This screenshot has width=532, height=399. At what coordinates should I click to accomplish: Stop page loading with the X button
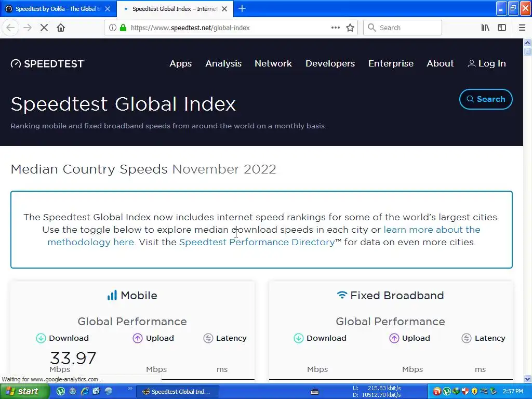(x=44, y=28)
